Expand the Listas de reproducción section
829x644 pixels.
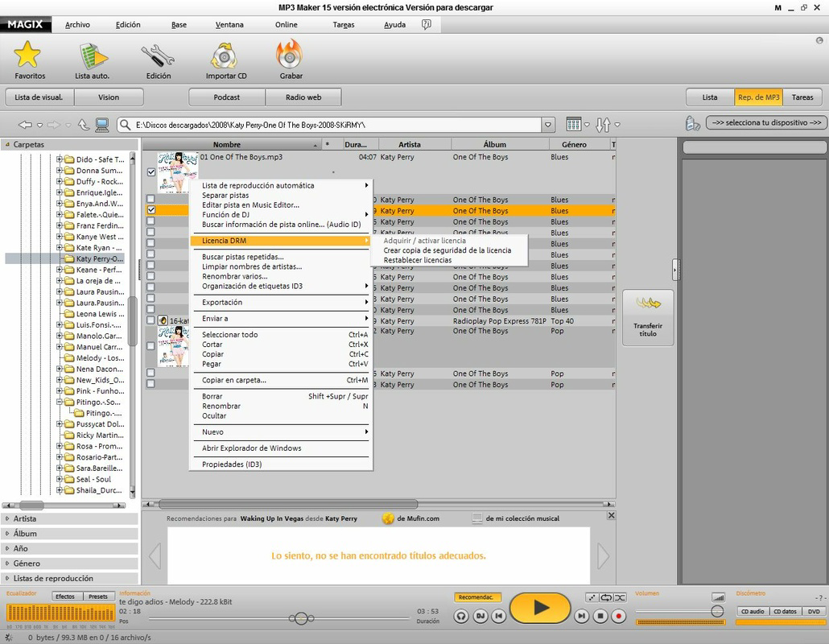70,578
